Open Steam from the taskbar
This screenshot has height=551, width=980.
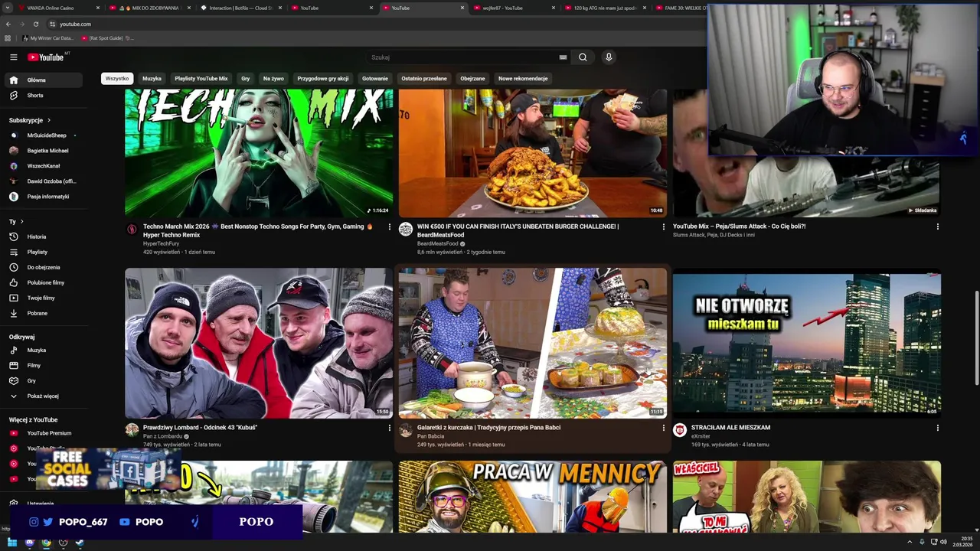(x=80, y=543)
